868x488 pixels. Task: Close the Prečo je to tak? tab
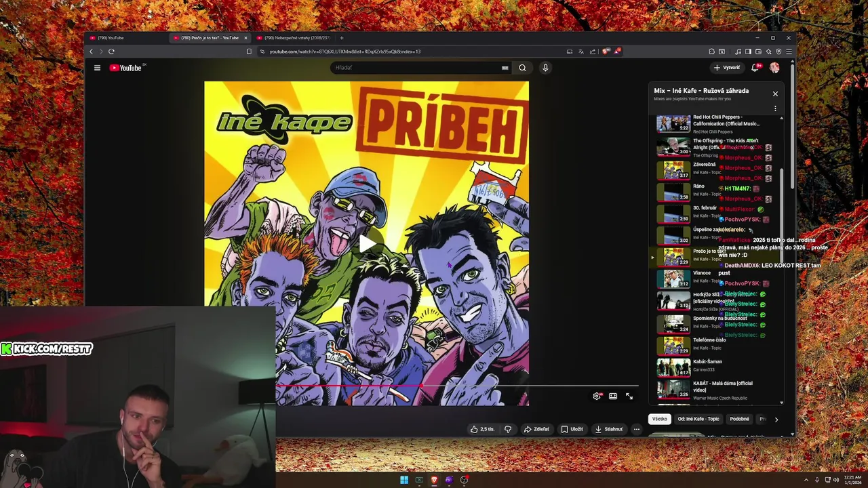coord(245,38)
